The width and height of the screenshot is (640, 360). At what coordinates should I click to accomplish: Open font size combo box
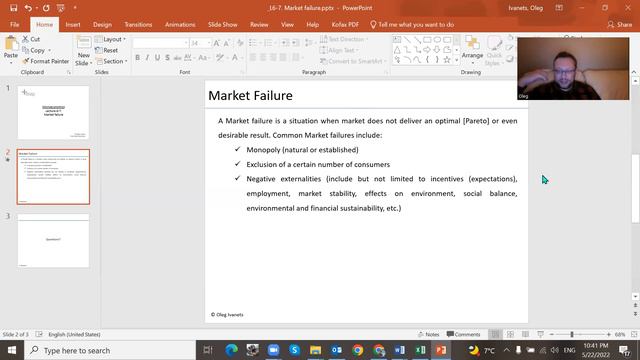point(200,43)
